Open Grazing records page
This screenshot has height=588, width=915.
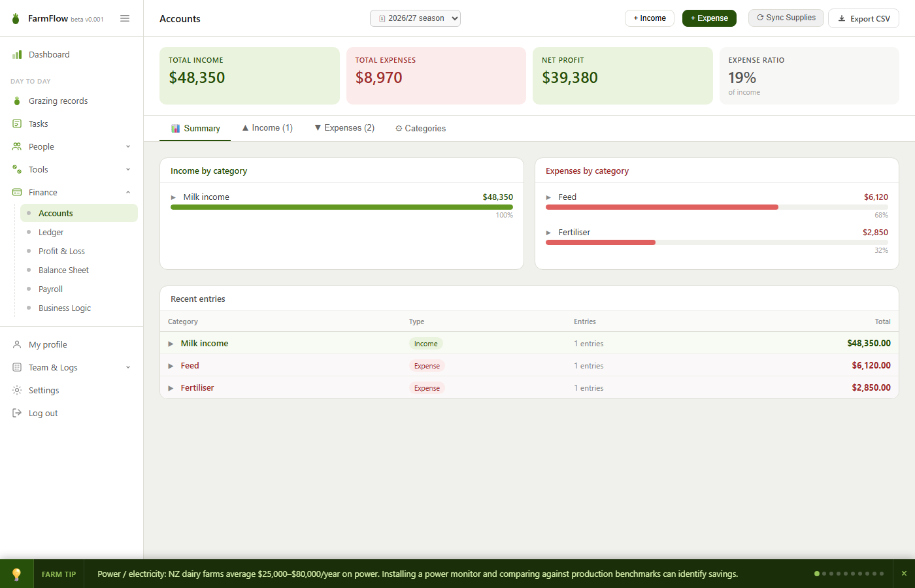click(72, 101)
